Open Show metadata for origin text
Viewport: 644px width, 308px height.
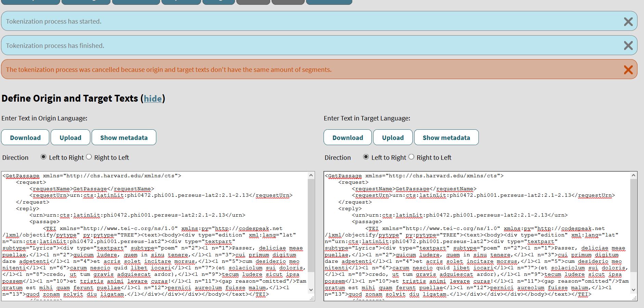pyautogui.click(x=123, y=137)
